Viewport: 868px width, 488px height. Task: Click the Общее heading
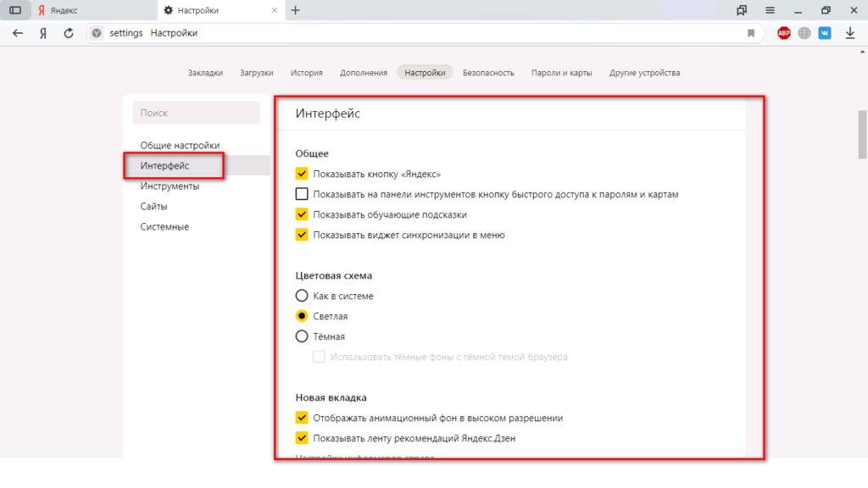(312, 153)
